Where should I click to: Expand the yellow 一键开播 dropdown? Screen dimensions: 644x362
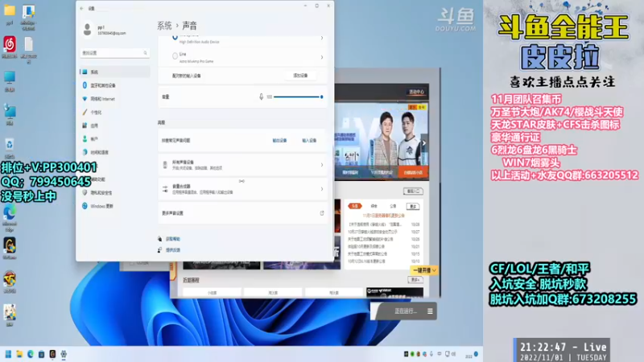click(424, 270)
